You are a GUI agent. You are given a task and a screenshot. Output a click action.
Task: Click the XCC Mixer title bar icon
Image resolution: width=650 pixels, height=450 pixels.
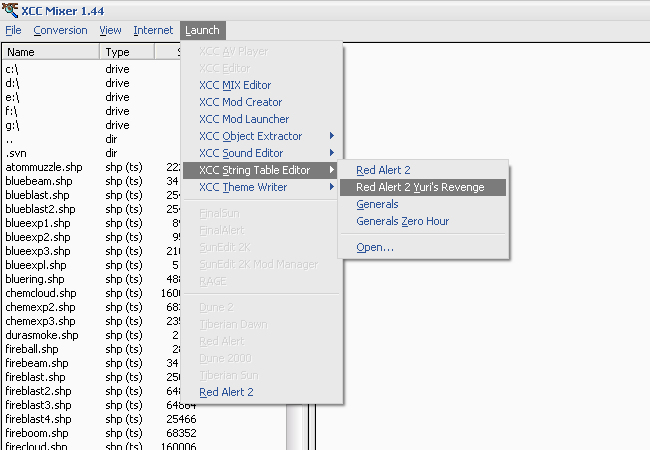[x=10, y=9]
